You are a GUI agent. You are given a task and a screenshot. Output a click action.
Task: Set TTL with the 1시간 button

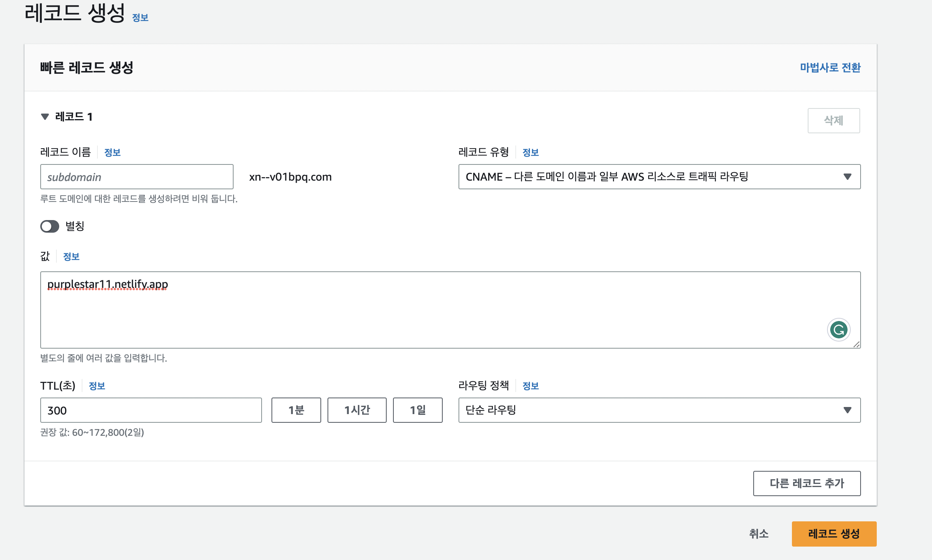pos(357,411)
